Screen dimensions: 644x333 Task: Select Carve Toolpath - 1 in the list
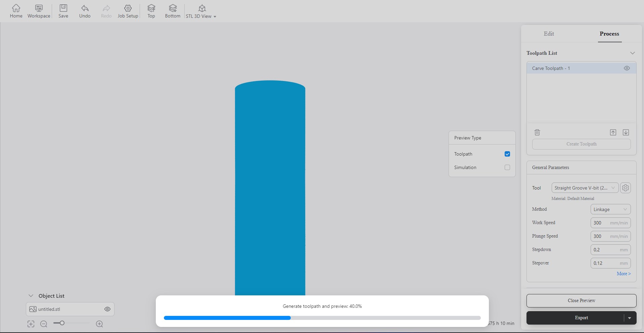coord(582,68)
